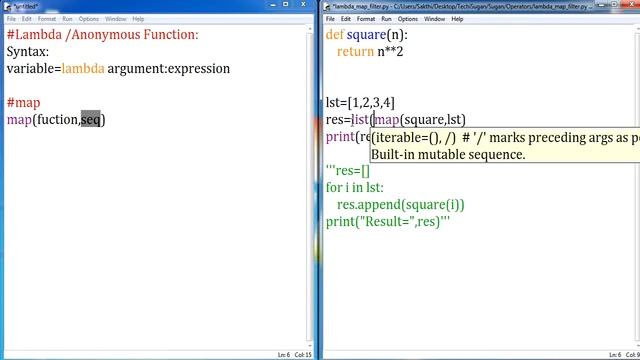Open Window menu in lambda_map_filter.py window

[434, 19]
